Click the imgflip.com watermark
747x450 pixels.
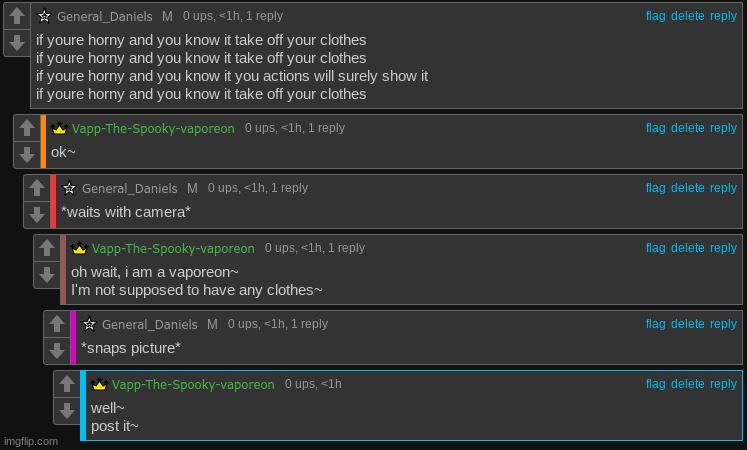click(x=31, y=441)
